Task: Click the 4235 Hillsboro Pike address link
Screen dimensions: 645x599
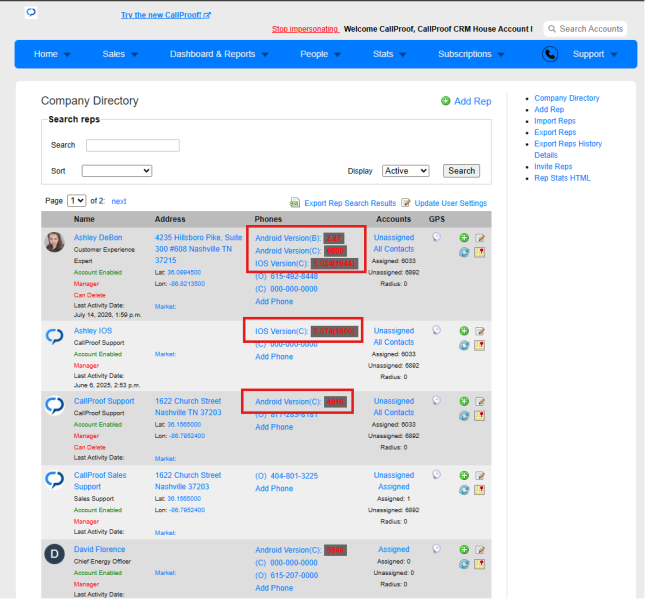Action: [198, 249]
